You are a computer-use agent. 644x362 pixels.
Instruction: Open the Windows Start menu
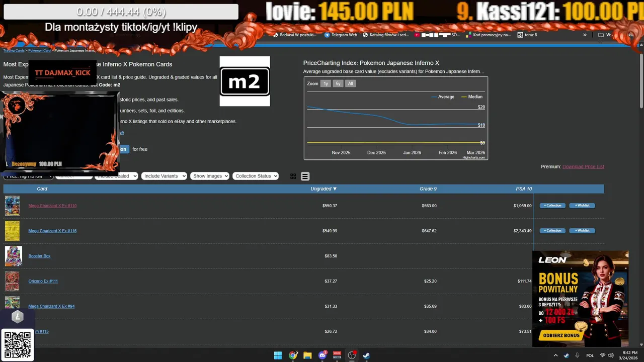tap(278, 355)
